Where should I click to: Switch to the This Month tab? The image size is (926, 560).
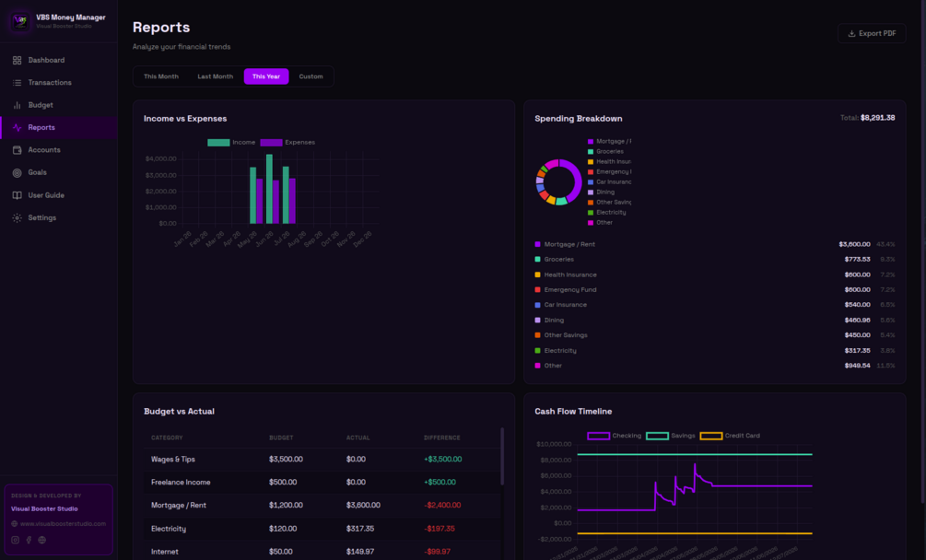(160, 76)
